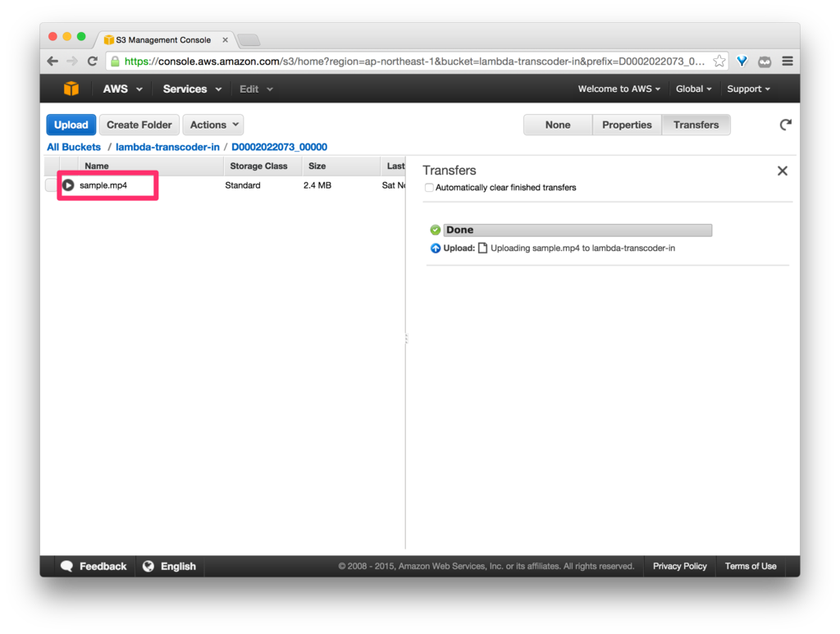Viewport: 840px width, 634px height.
Task: Refresh the S3 bucket listing
Action: tap(785, 125)
